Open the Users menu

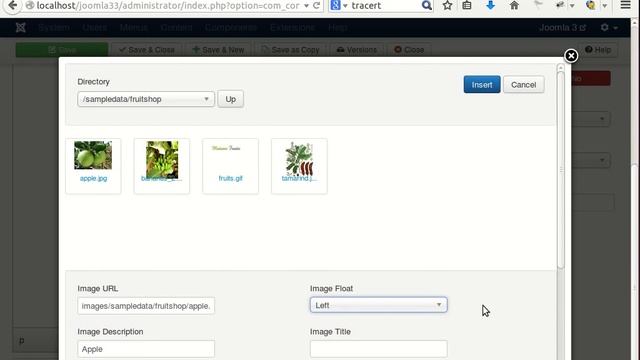tap(94, 27)
